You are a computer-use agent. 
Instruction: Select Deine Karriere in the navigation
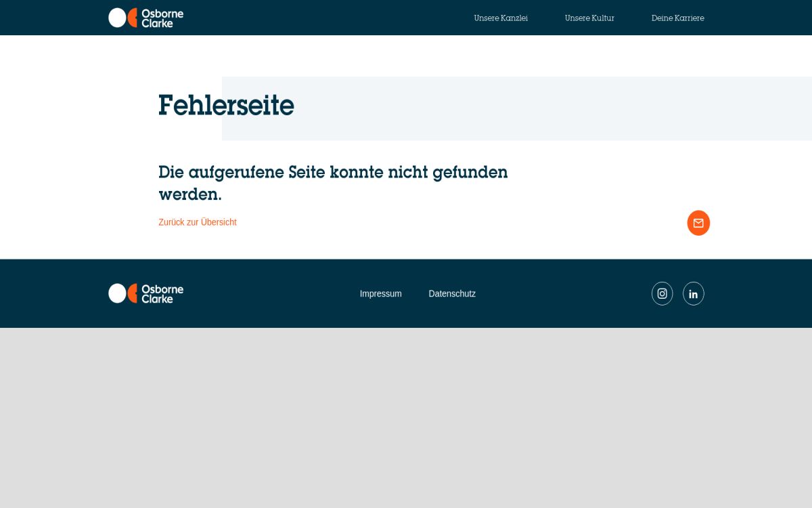(x=677, y=18)
